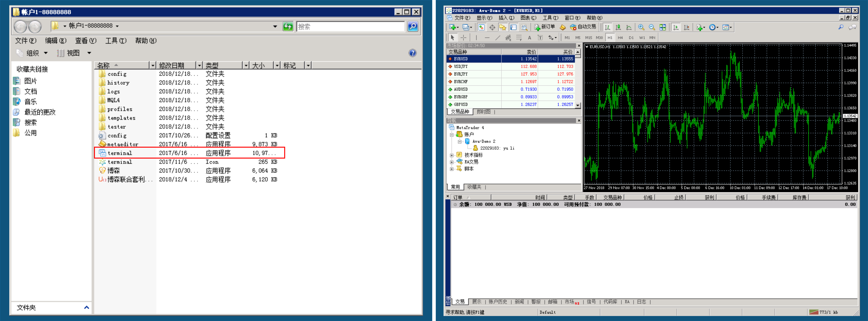
Task: Click the Explorer 搜索 search input field
Action: pos(350,27)
